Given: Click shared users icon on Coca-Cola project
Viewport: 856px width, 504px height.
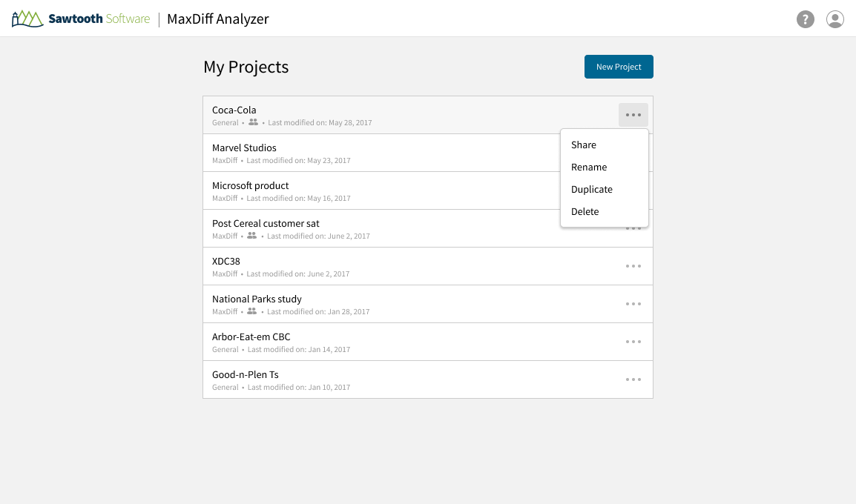Looking at the screenshot, I should click(254, 122).
